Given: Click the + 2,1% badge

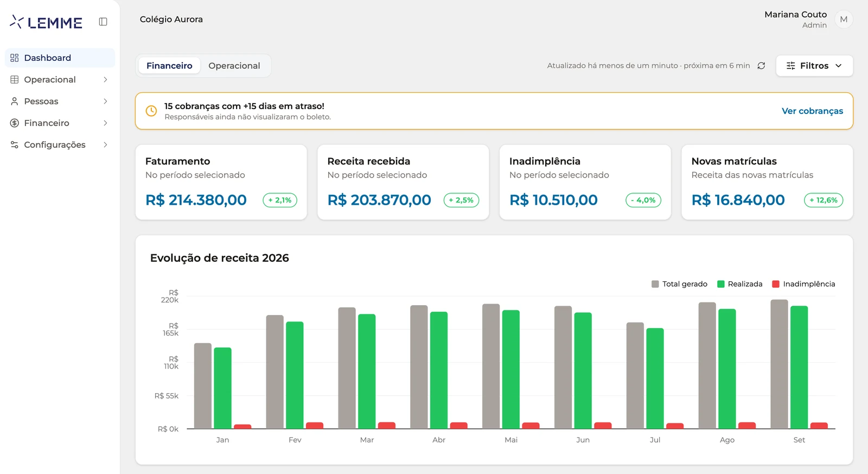Looking at the screenshot, I should tap(280, 200).
